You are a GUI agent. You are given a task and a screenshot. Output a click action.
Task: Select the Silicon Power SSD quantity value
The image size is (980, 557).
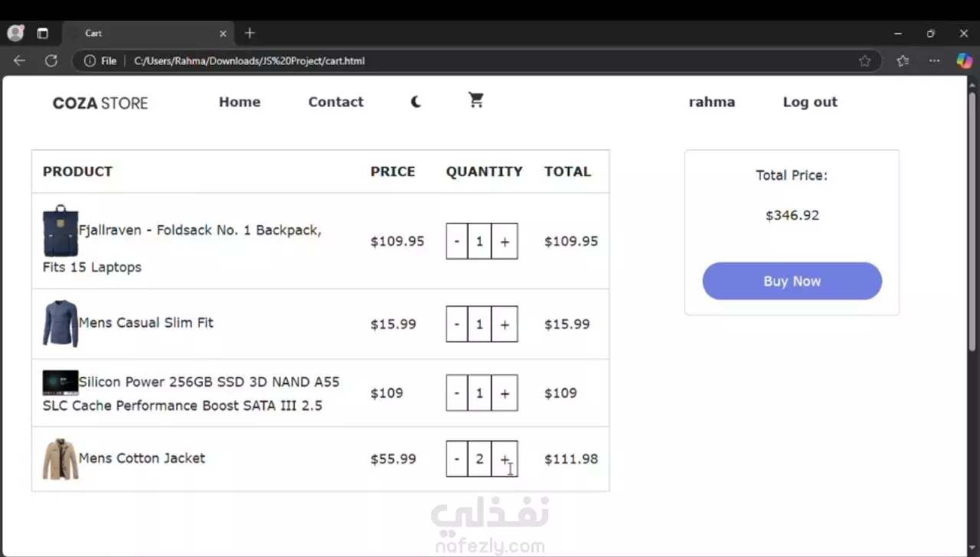(479, 393)
